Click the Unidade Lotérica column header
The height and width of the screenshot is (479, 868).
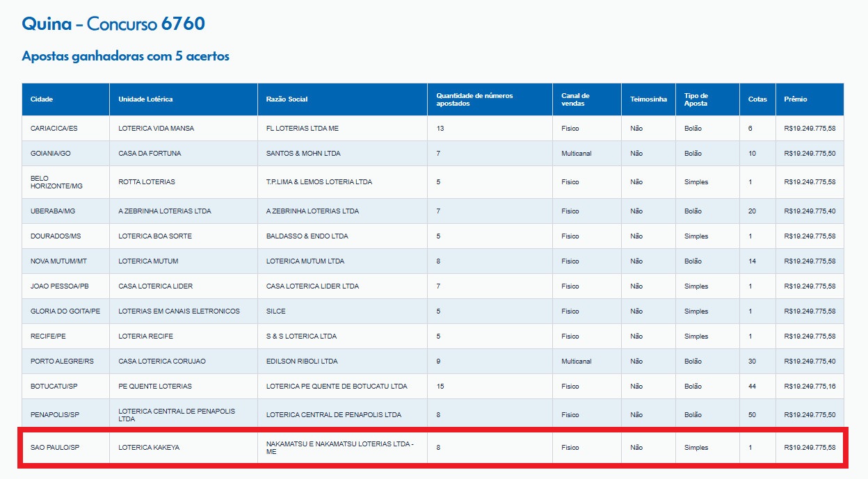(x=145, y=99)
